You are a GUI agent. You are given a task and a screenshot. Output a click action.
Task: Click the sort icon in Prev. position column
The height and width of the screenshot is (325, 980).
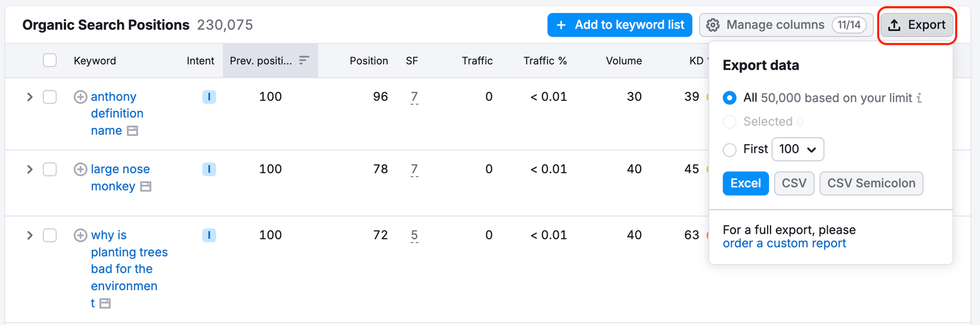[x=304, y=60]
